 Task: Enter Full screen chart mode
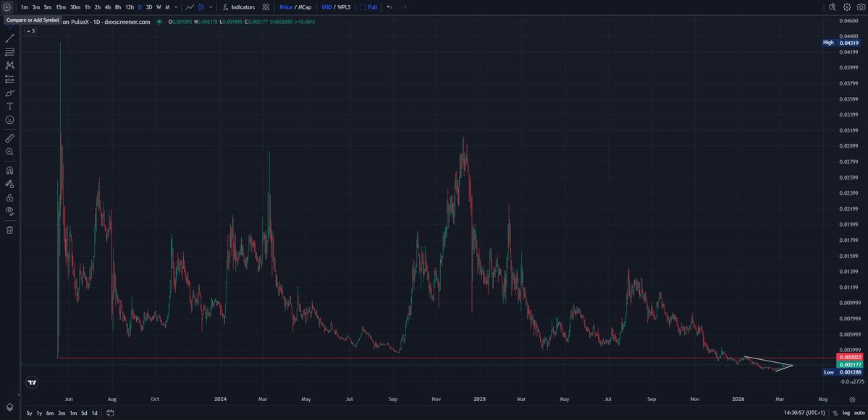[368, 7]
